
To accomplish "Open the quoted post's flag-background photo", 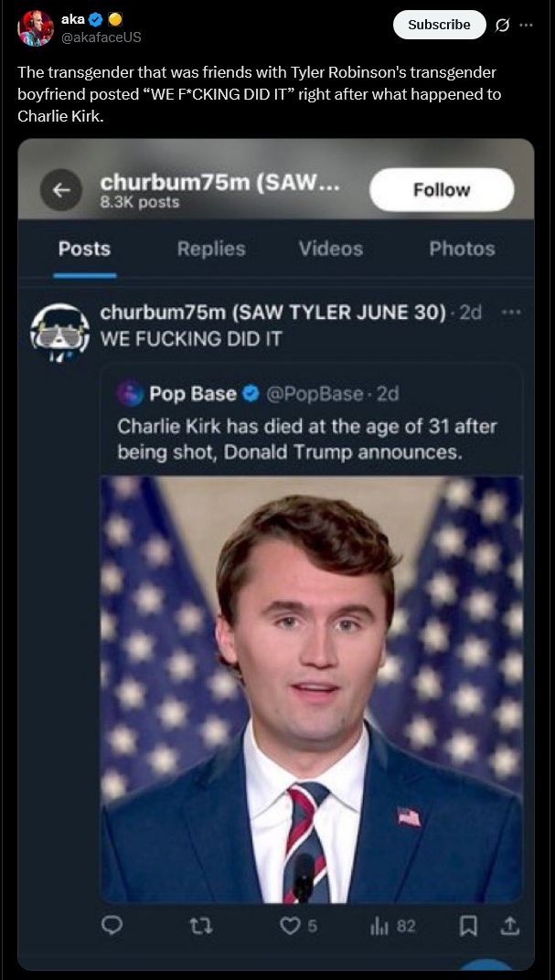I will coord(311,690).
